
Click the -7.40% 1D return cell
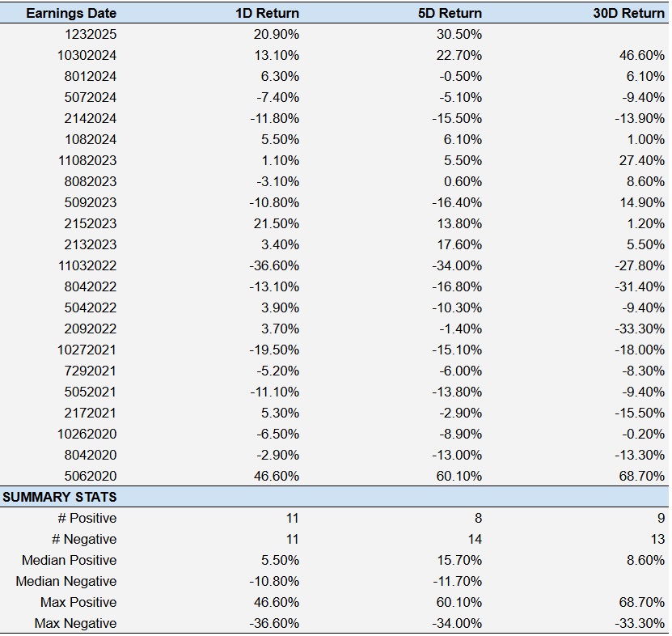pyautogui.click(x=277, y=97)
